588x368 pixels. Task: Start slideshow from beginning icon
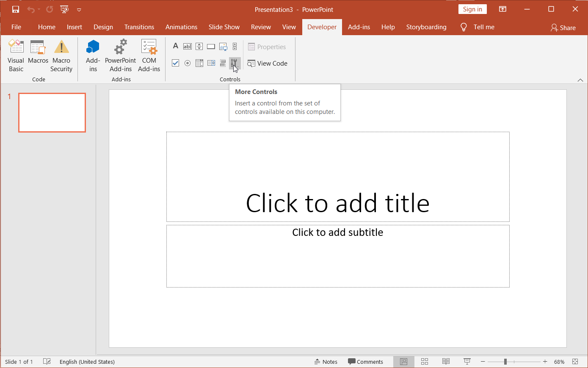[x=64, y=9]
